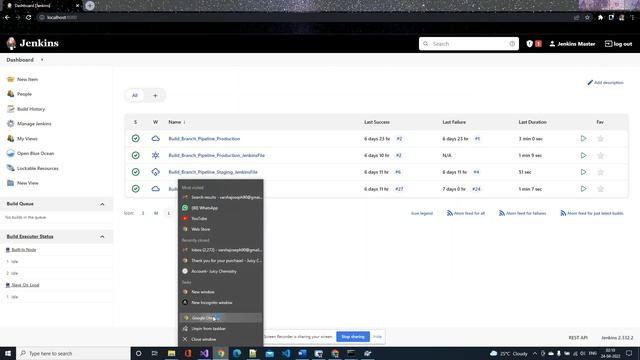This screenshot has width=640, height=360.
Task: Select Unpin from taskbar
Action: [220, 329]
